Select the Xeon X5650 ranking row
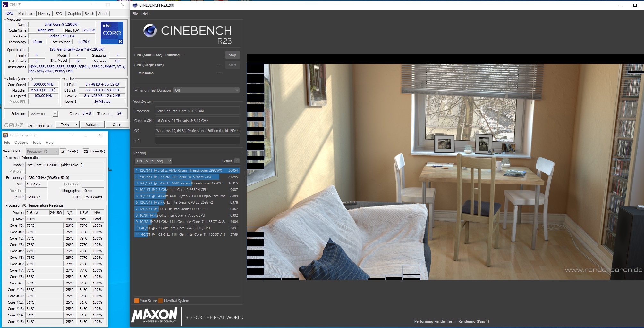Viewport: 644px width, 328px height. point(187,209)
